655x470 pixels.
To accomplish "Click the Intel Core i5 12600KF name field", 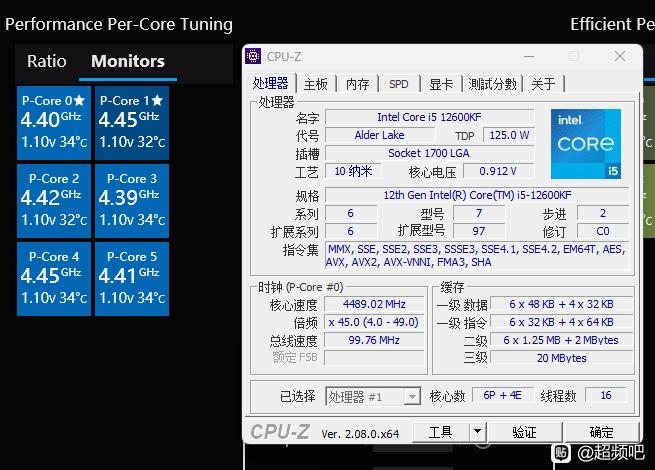I will pyautogui.click(x=429, y=117).
